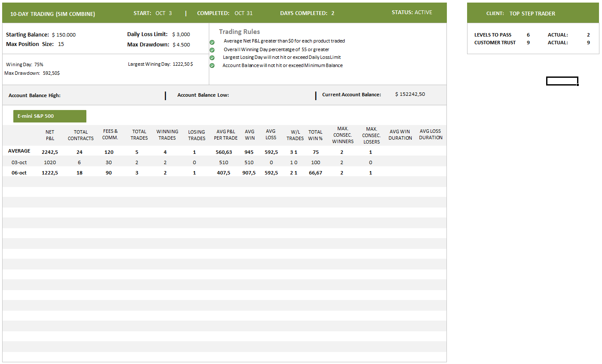Click the Wining Day: 75% statistic
This screenshot has height=364, width=602.
(x=24, y=64)
